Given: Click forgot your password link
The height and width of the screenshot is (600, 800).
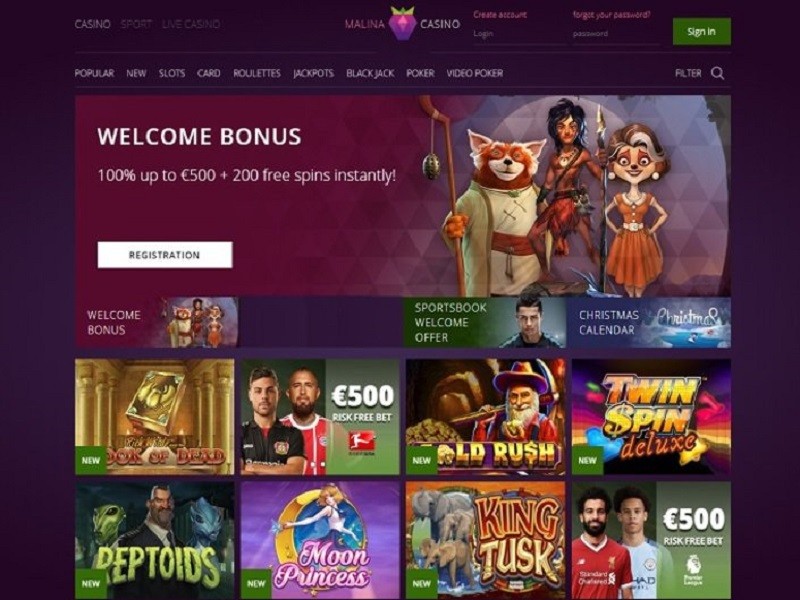Looking at the screenshot, I should point(611,15).
